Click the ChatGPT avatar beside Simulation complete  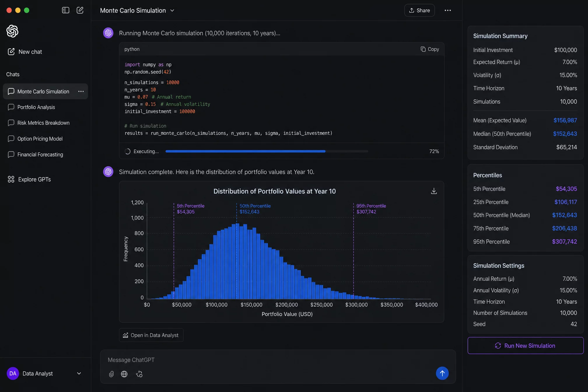[108, 172]
